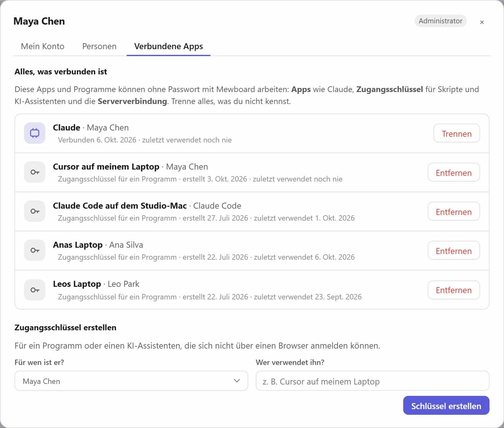504x428 pixels.
Task: Focus the 'Wer verwendet ihn?' input field
Action: pos(373,381)
